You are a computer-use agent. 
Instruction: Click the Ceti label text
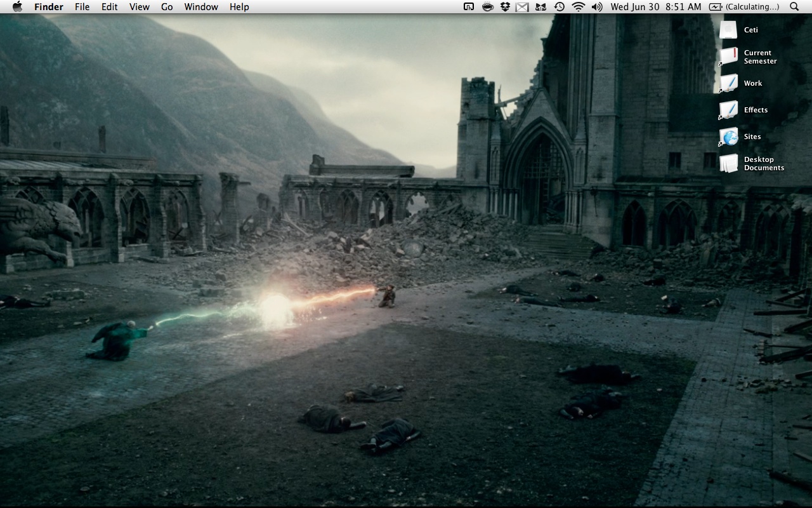click(751, 30)
